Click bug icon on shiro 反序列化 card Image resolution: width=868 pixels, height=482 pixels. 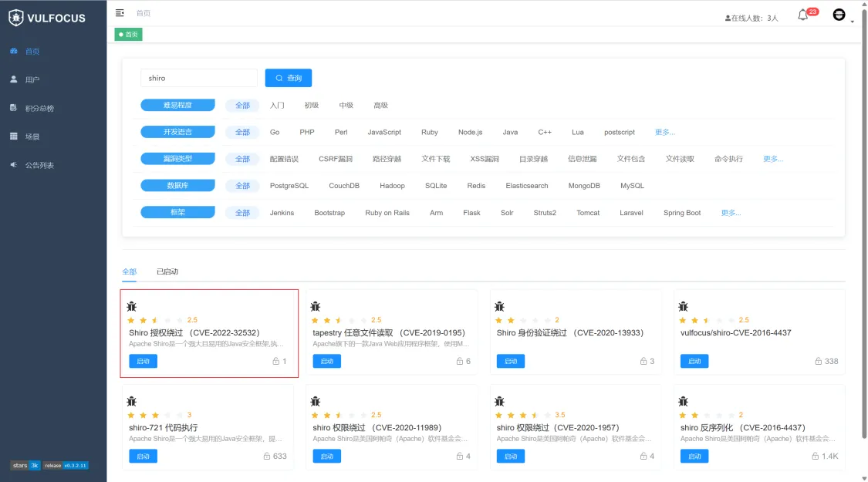(x=683, y=401)
